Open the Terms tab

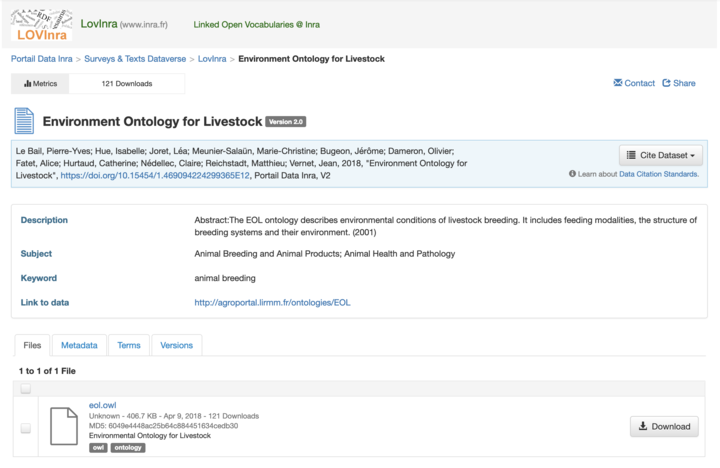pyautogui.click(x=129, y=345)
